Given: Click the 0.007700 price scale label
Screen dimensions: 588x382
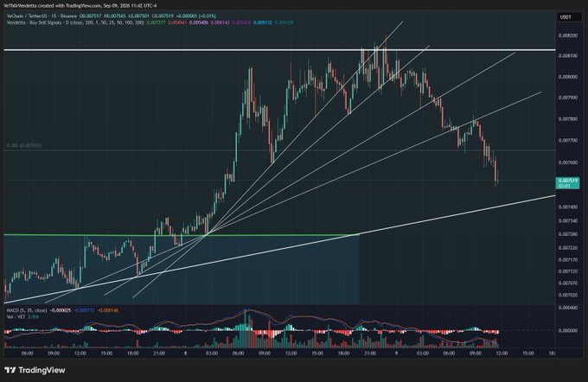Looking at the screenshot, I should pos(568,141).
